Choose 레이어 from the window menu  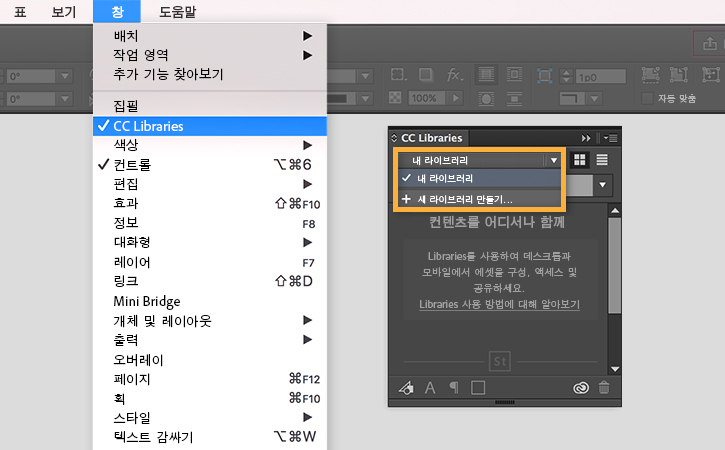point(210,262)
